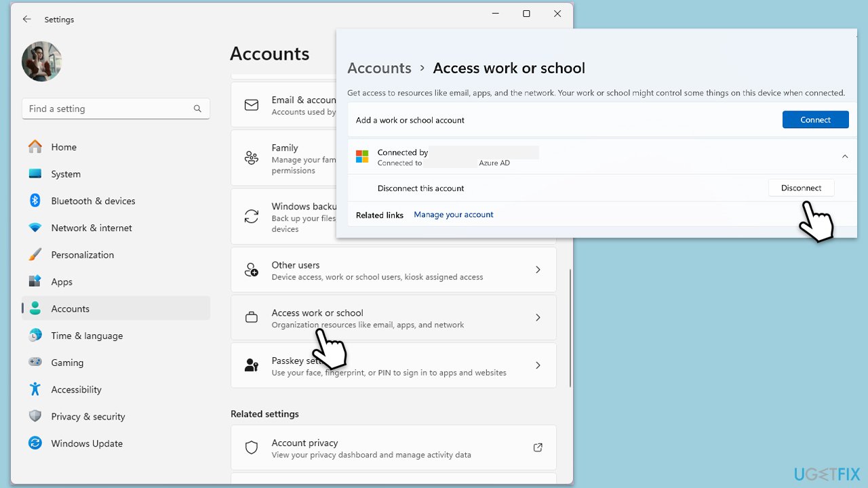
Task: Click the Personalization paintbrush icon
Action: (x=35, y=255)
